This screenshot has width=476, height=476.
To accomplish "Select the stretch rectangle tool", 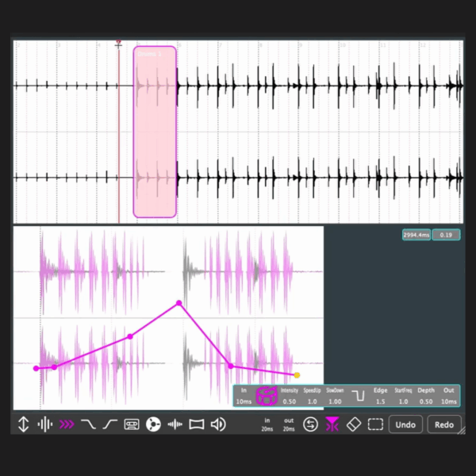I will [x=197, y=424].
